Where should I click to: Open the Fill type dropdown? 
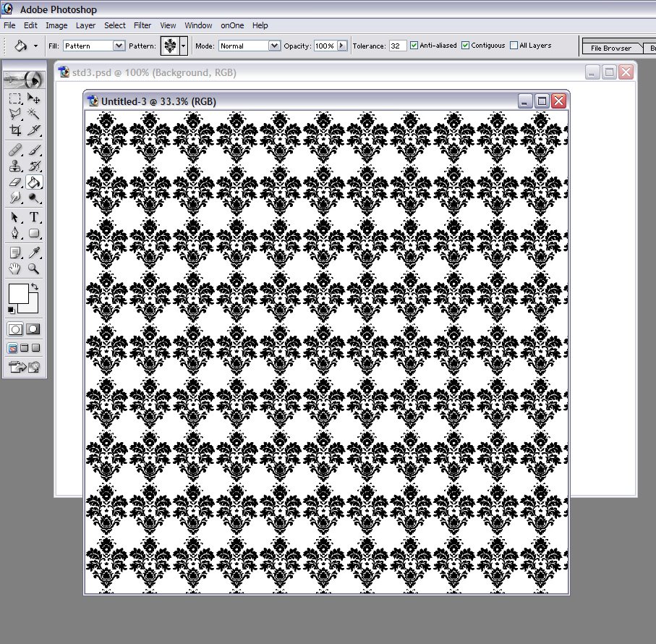[x=119, y=46]
